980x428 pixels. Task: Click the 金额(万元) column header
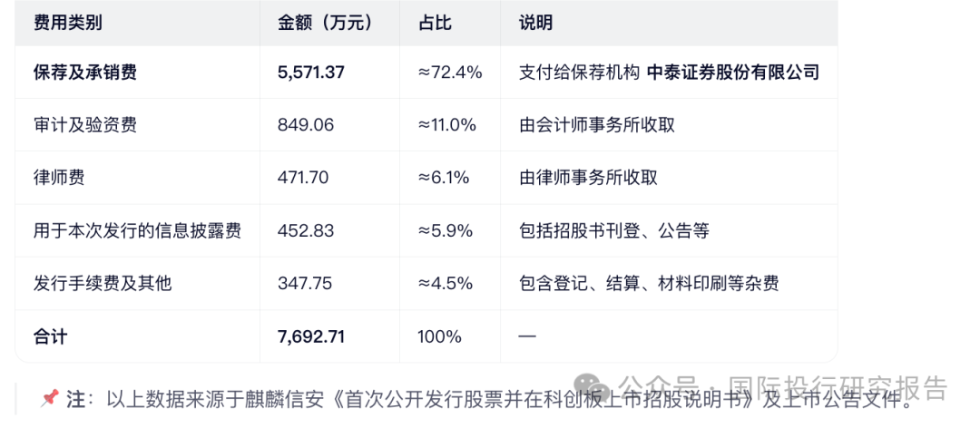(x=325, y=23)
